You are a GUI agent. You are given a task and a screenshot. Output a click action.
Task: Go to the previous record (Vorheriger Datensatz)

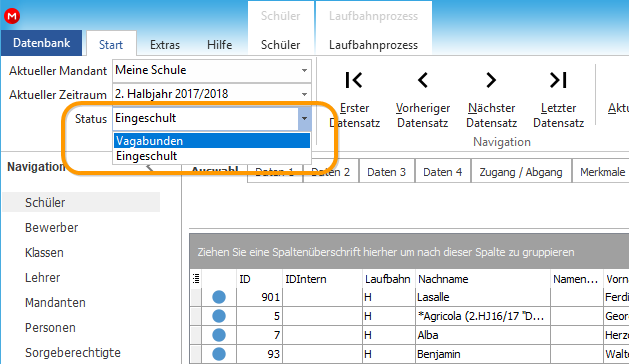[422, 98]
